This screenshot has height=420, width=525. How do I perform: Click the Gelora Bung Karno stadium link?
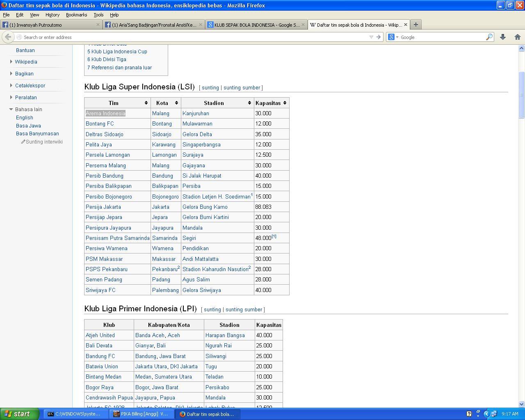tap(205, 207)
